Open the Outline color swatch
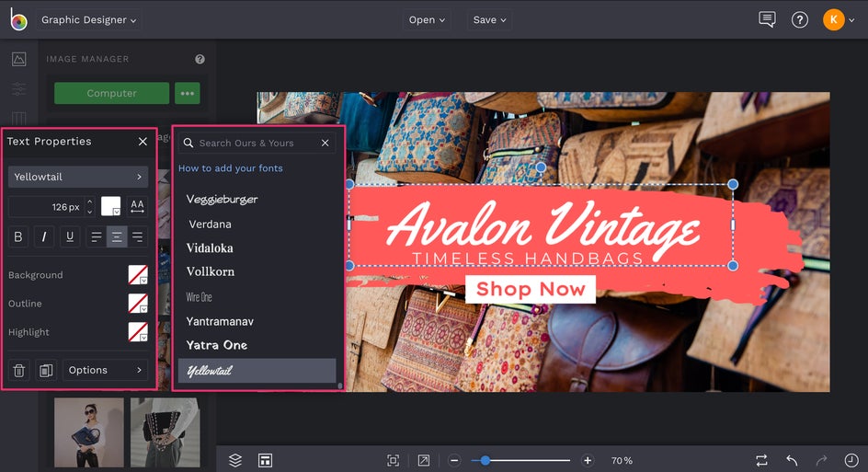Viewport: 868px width, 472px height. (x=138, y=303)
